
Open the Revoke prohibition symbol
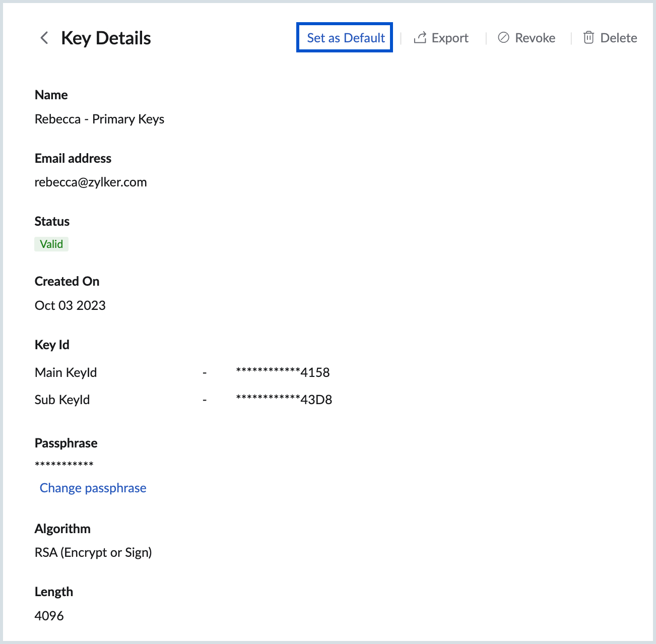point(504,37)
